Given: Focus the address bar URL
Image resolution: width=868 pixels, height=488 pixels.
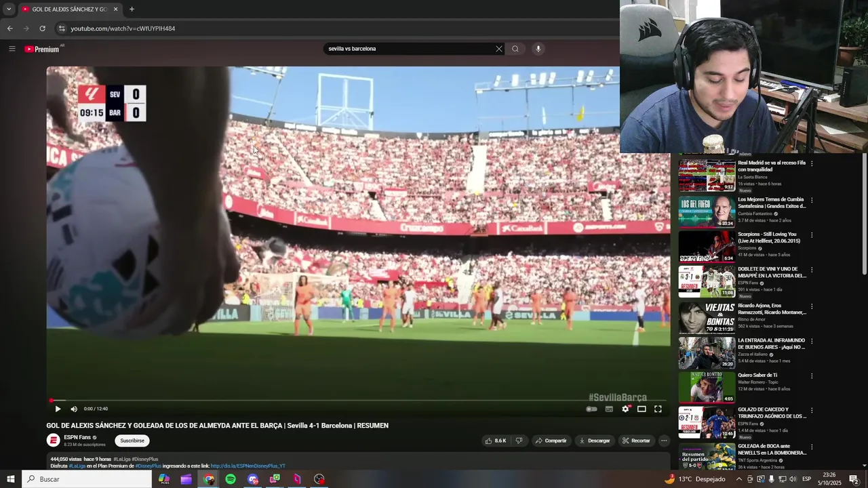Looking at the screenshot, I should 123,28.
